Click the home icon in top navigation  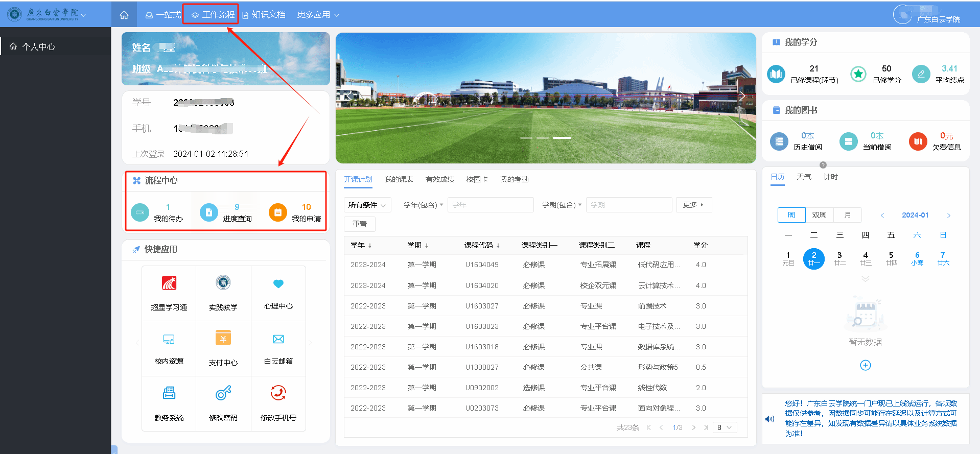point(124,15)
